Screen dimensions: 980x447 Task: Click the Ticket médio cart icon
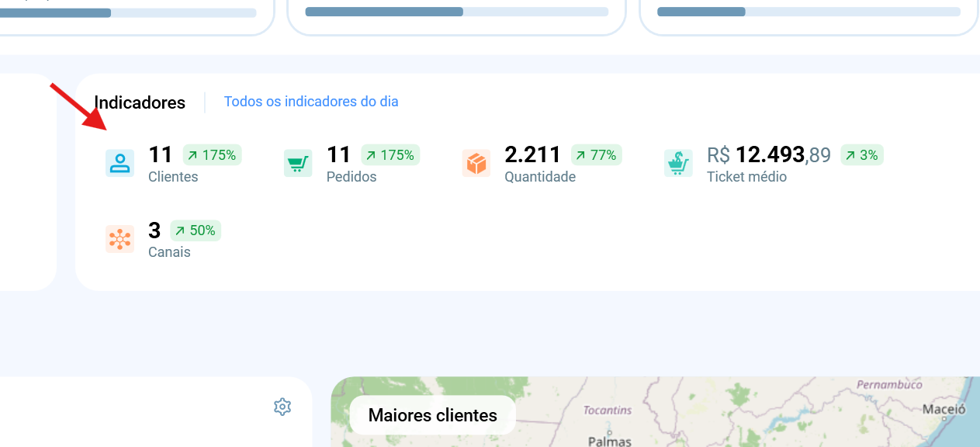pyautogui.click(x=678, y=164)
